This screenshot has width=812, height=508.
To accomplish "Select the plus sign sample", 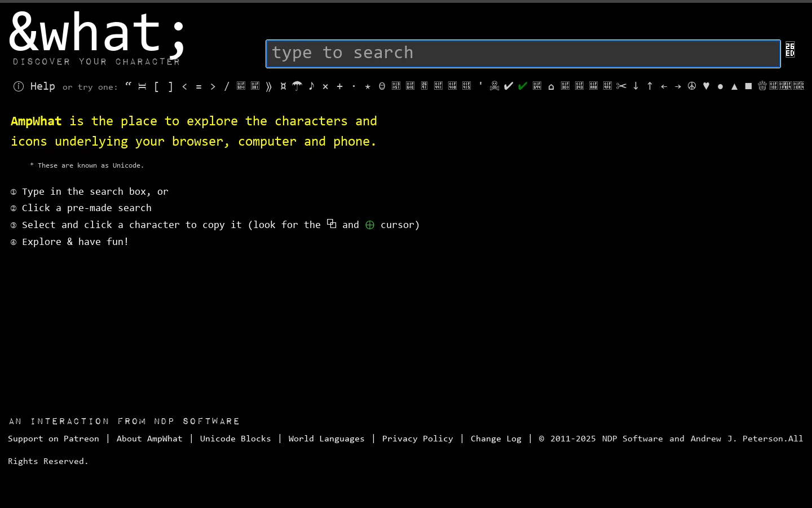I will click(x=339, y=86).
